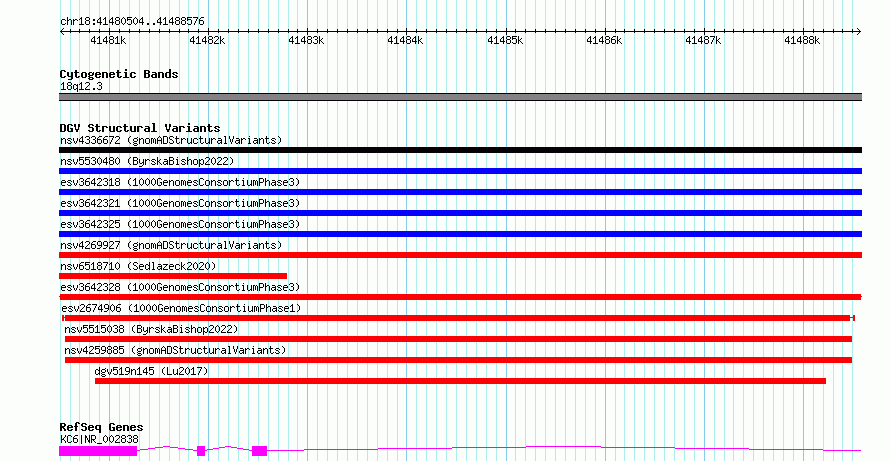Open the KC6|NR_002838 gene label
Image resolution: width=890 pixels, height=461 pixels.
pos(99,439)
